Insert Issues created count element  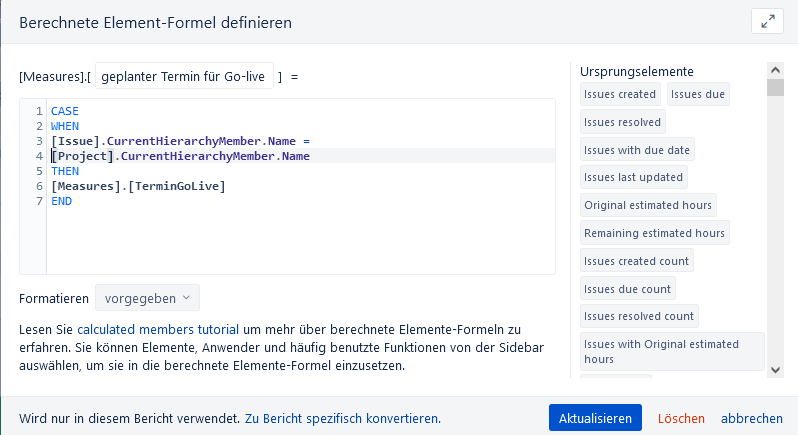pyautogui.click(x=636, y=261)
